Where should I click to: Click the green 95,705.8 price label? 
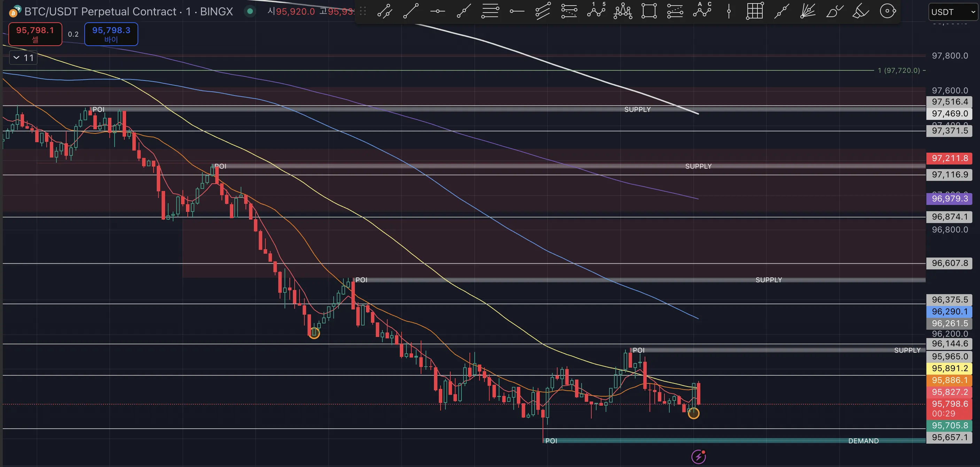coord(949,426)
